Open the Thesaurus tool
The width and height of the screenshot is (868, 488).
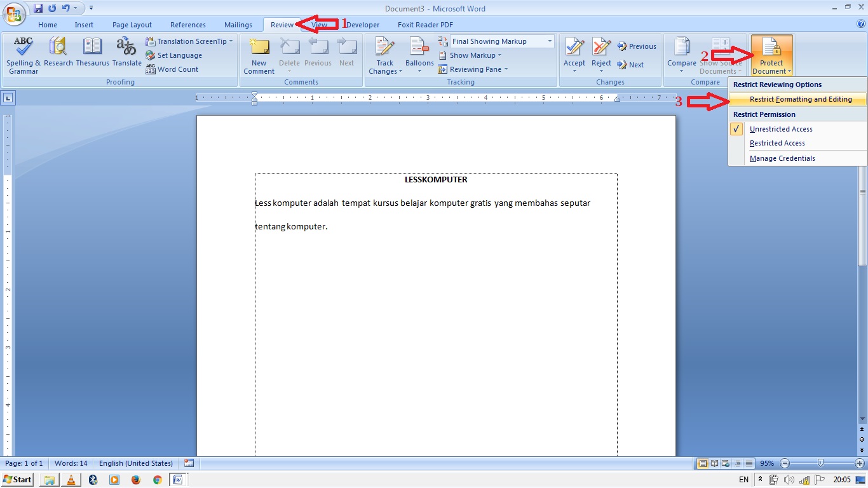[93, 52]
